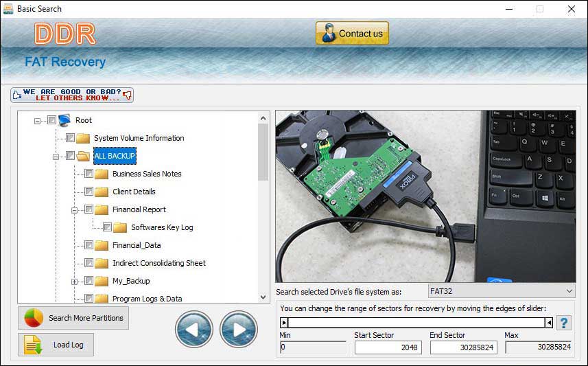This screenshot has width=588, height=366.
Task: Select the Financial Report label
Action: pos(139,209)
